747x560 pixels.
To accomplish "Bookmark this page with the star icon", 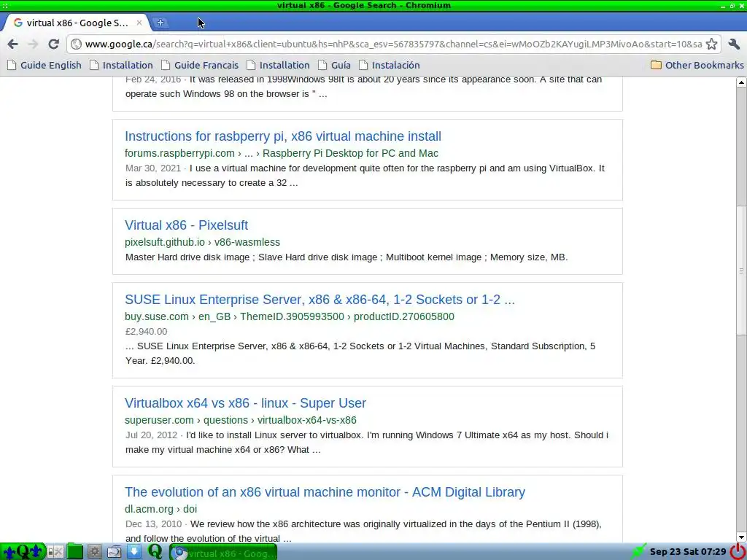I will point(711,44).
